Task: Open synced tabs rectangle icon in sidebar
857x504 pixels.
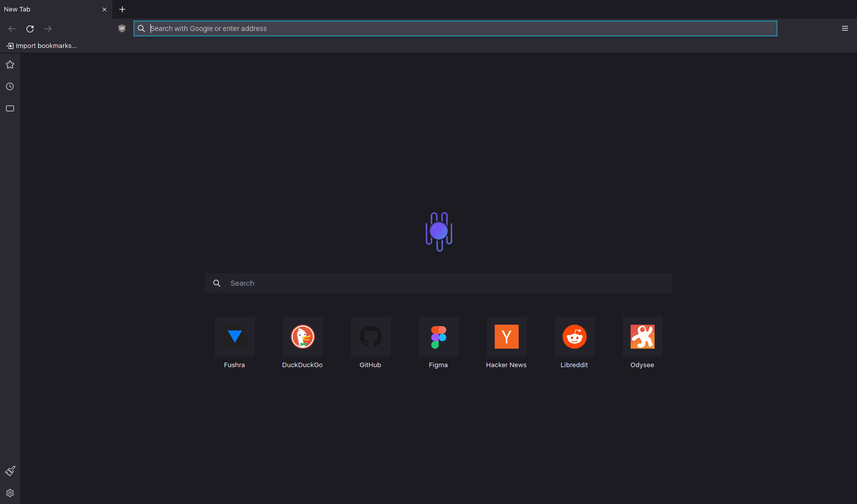Action: pos(10,108)
